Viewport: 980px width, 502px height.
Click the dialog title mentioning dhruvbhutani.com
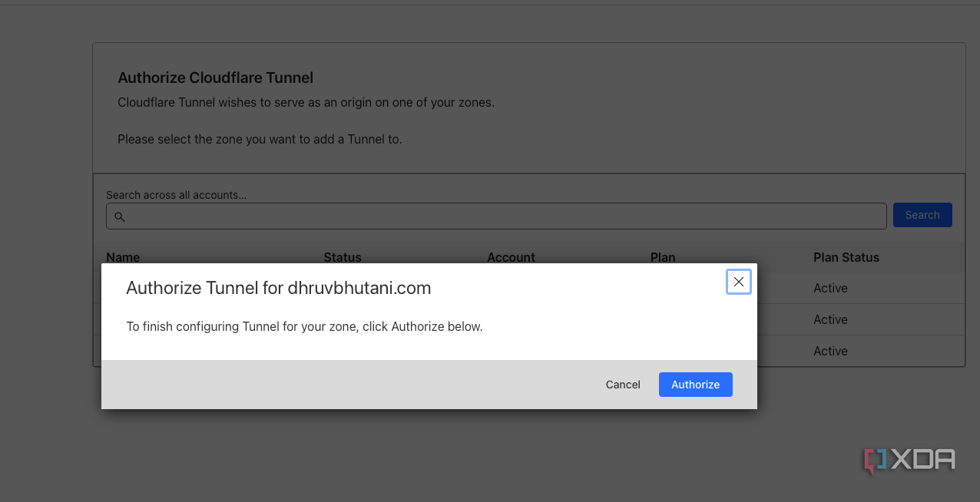[279, 289]
